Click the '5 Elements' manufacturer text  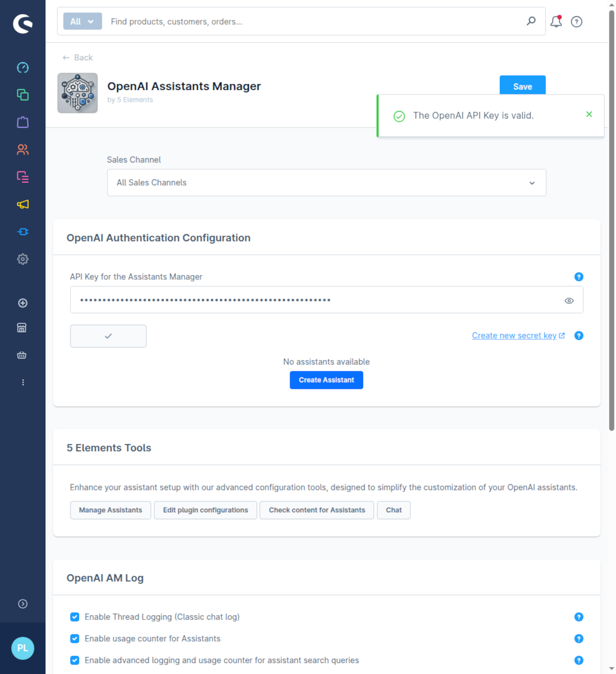point(135,100)
